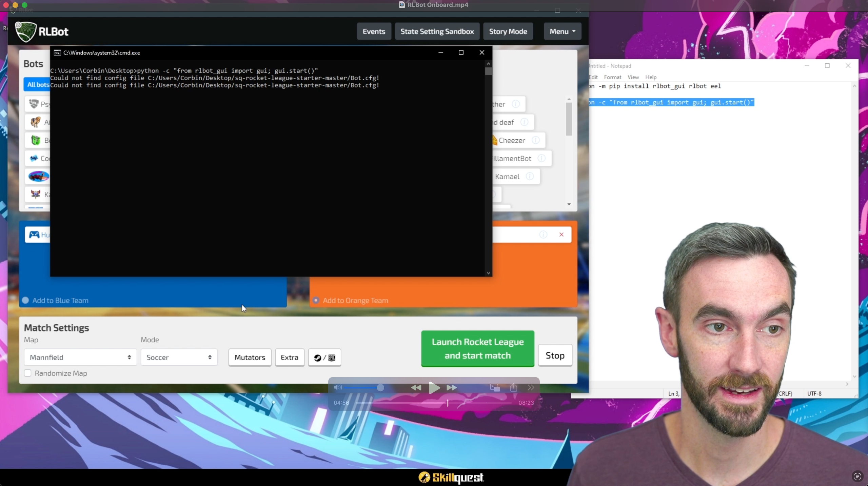The height and width of the screenshot is (486, 868).
Task: Click the Mutators button
Action: click(x=250, y=358)
